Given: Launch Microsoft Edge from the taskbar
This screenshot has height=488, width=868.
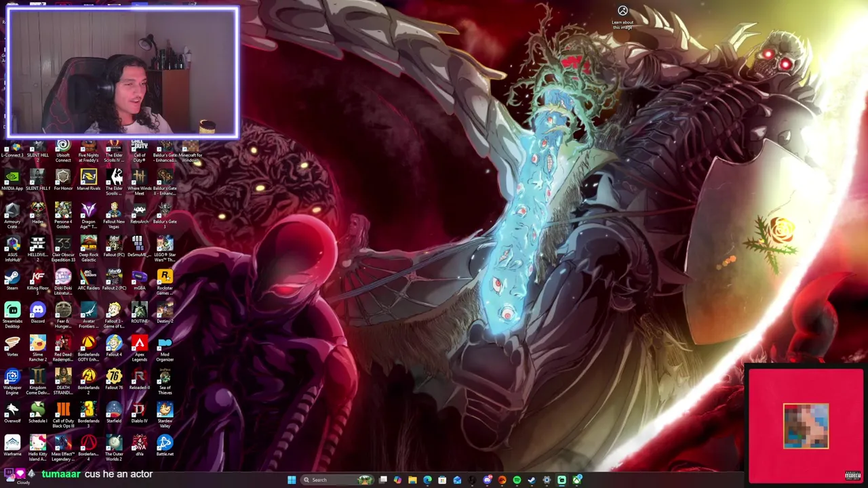Looking at the screenshot, I should 427,480.
